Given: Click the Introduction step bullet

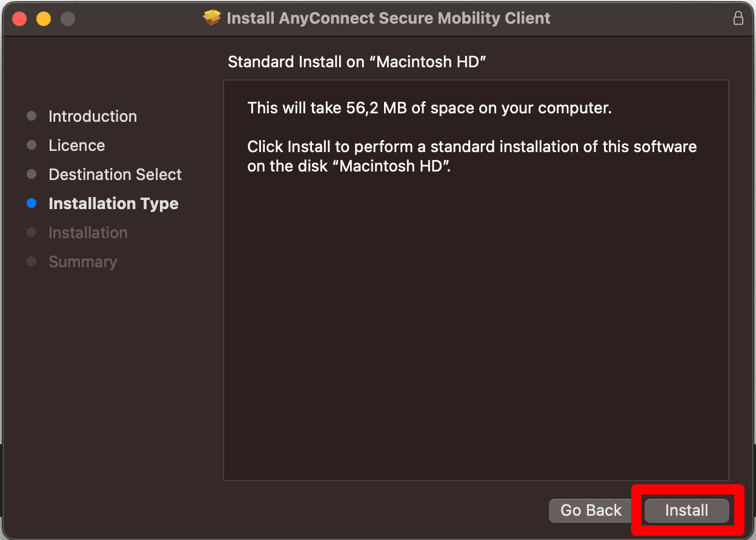Looking at the screenshot, I should [31, 116].
